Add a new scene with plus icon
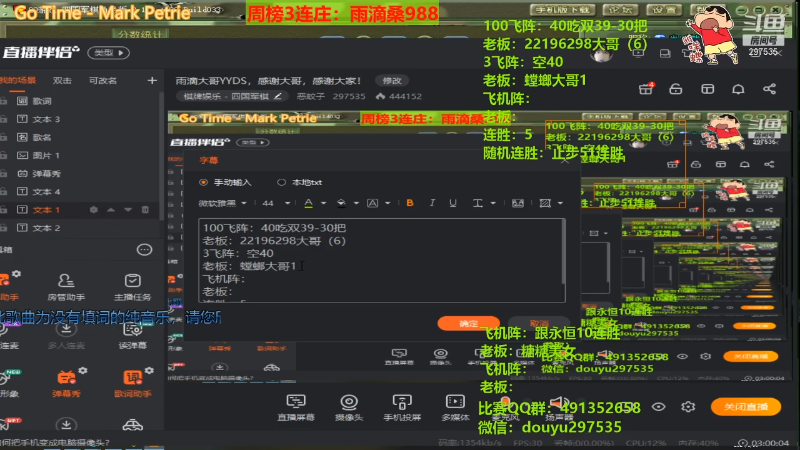Screen dimensions: 800x450 click(152, 81)
